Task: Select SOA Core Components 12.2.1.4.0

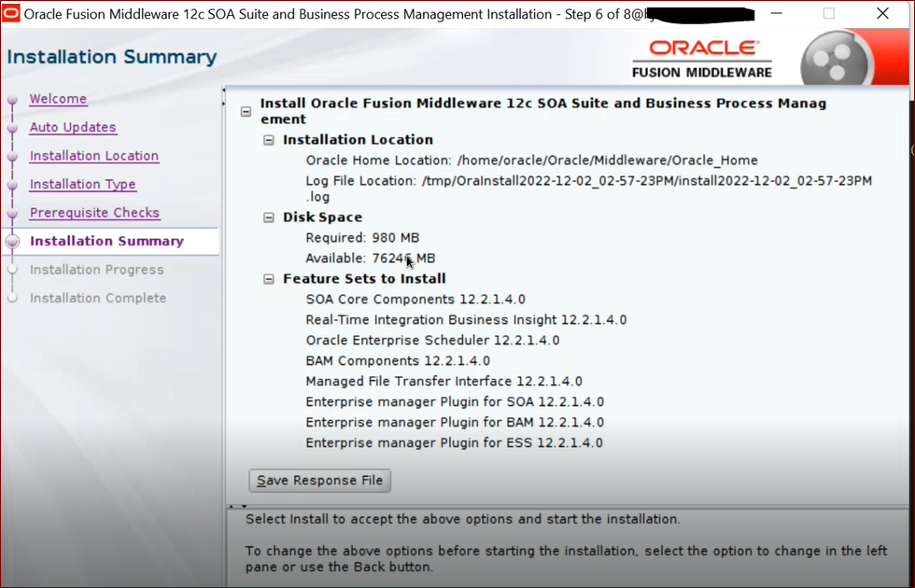Action: coord(415,300)
